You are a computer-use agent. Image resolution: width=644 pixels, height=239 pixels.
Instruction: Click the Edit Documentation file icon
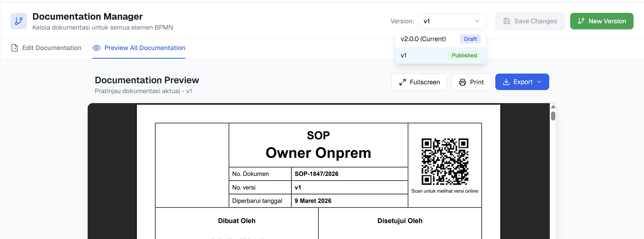point(15,48)
